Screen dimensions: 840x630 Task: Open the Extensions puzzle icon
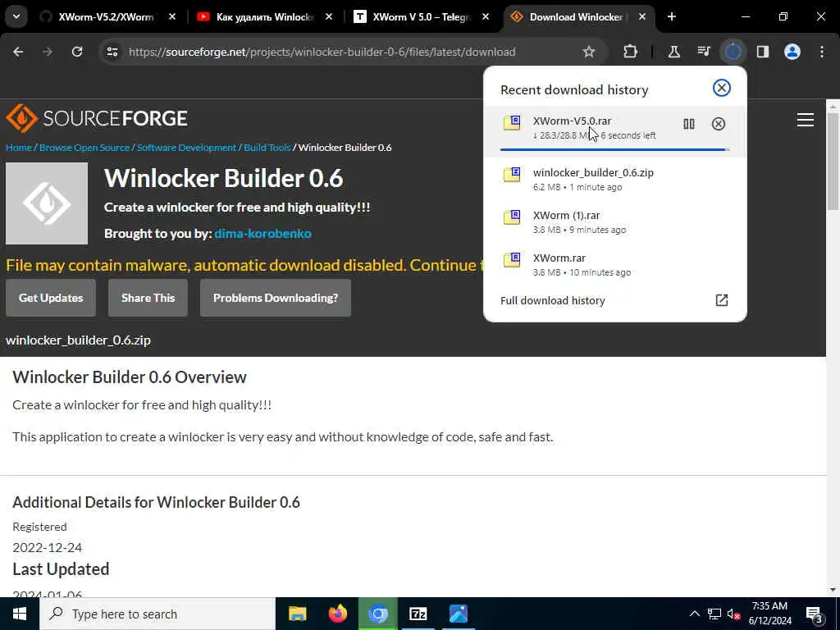(x=631, y=52)
